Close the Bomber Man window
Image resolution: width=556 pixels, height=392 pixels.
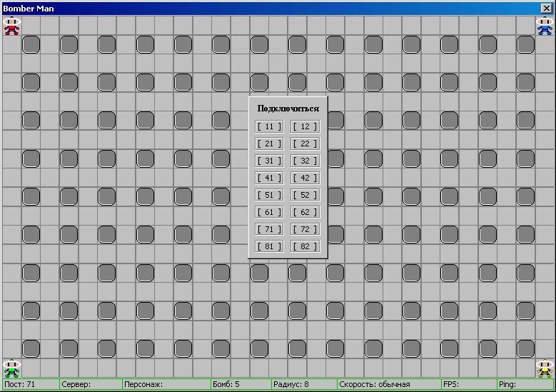pos(547,8)
